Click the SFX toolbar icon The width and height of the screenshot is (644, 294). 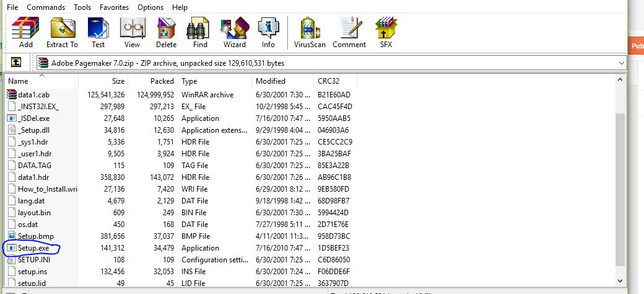click(x=386, y=32)
